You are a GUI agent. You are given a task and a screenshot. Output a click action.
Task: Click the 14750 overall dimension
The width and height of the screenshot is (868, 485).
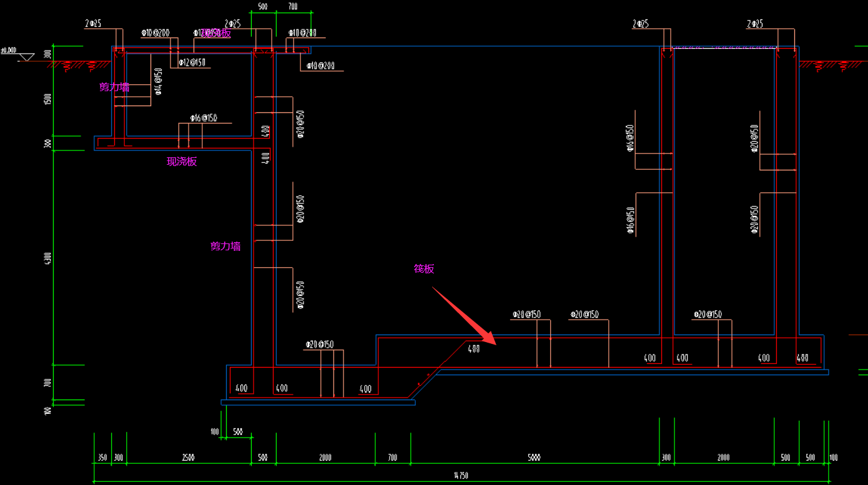pos(460,476)
